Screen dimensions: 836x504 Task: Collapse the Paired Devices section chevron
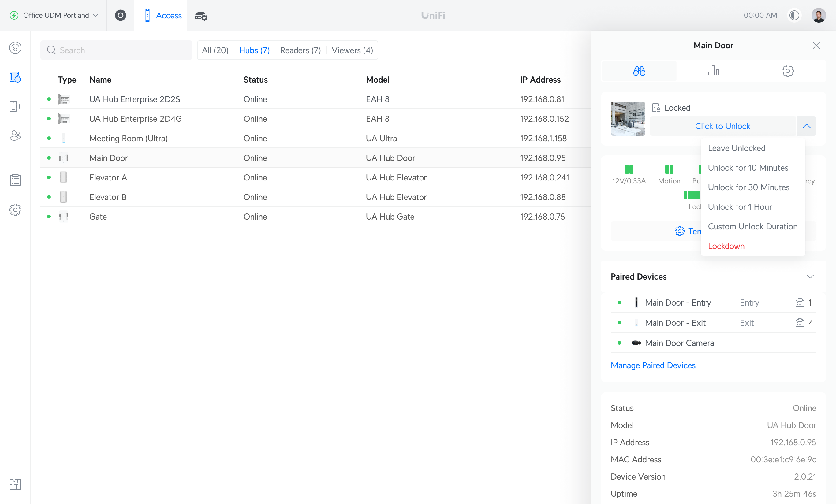[810, 277]
